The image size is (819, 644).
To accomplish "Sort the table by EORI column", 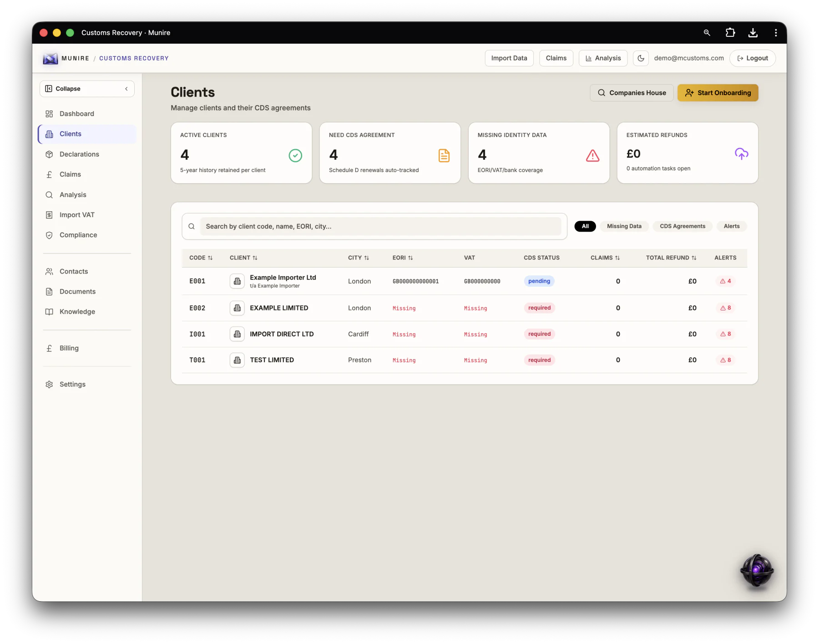I will pos(403,258).
